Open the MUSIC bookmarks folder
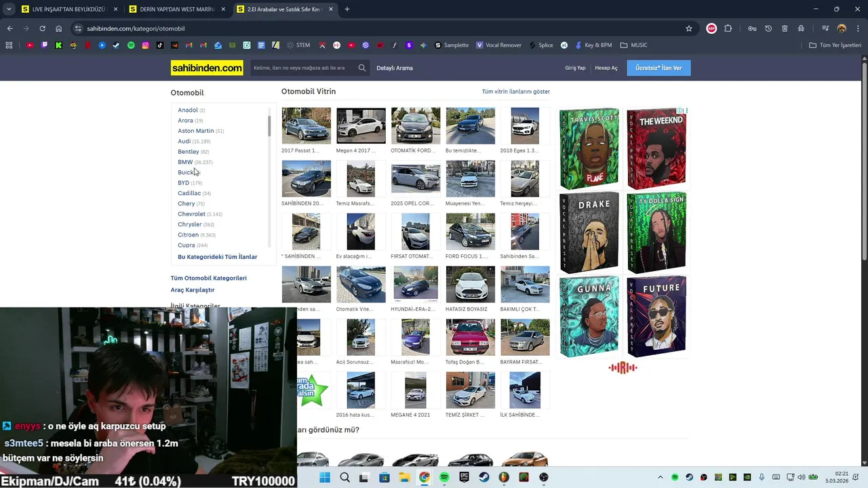Viewport: 868px width, 488px height. [x=634, y=45]
